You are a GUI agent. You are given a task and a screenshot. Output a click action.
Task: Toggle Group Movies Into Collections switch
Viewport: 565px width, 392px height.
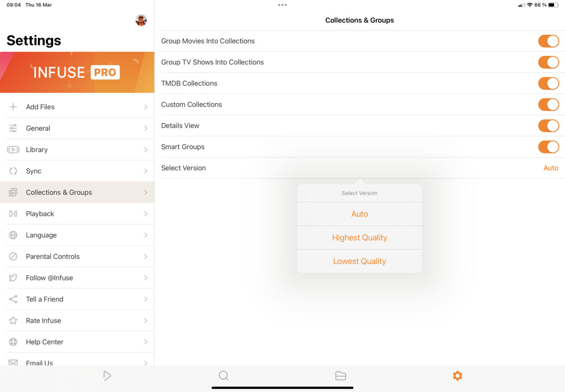pos(549,41)
